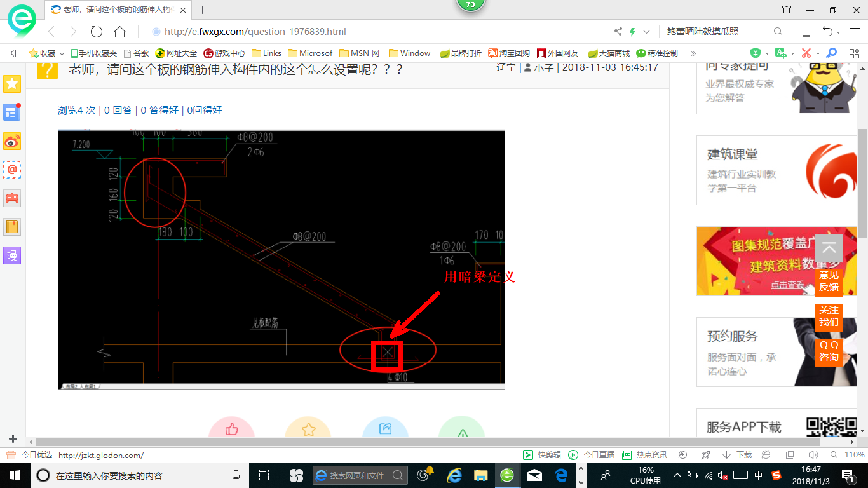Click the share icon in address bar
The height and width of the screenshot is (488, 868).
click(x=618, y=32)
